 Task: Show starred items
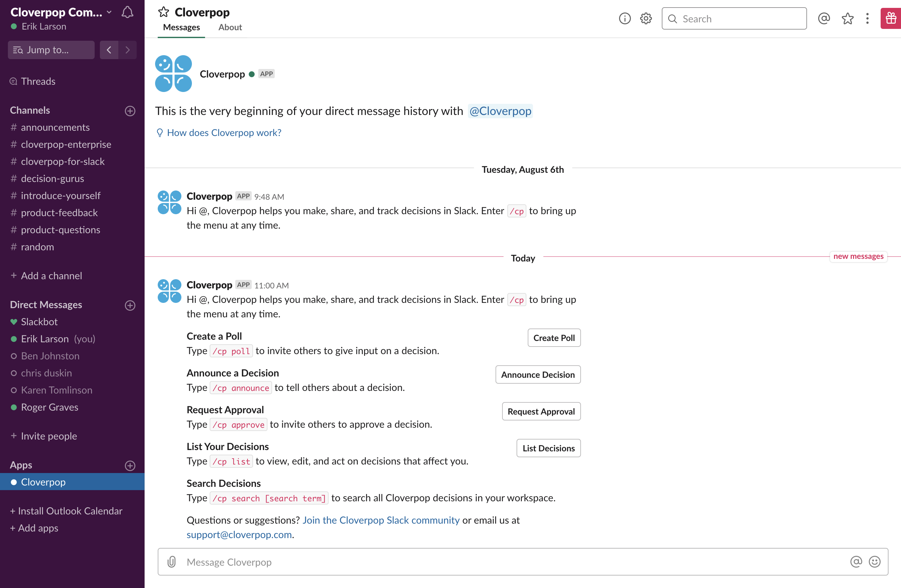point(848,18)
